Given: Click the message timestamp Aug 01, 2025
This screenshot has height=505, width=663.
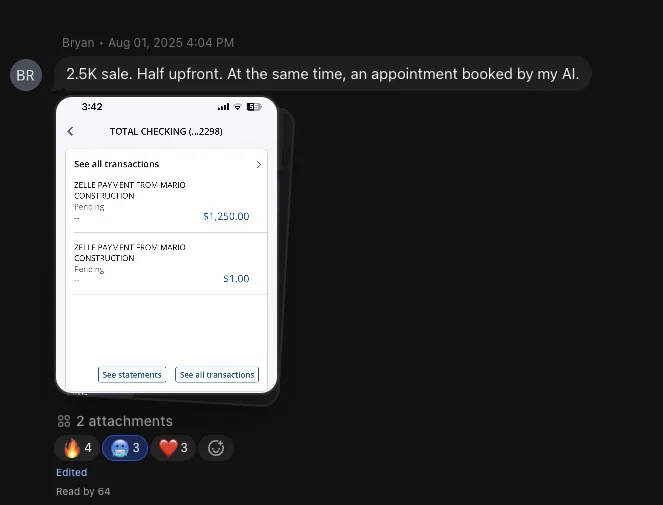Looking at the screenshot, I should coord(171,43).
